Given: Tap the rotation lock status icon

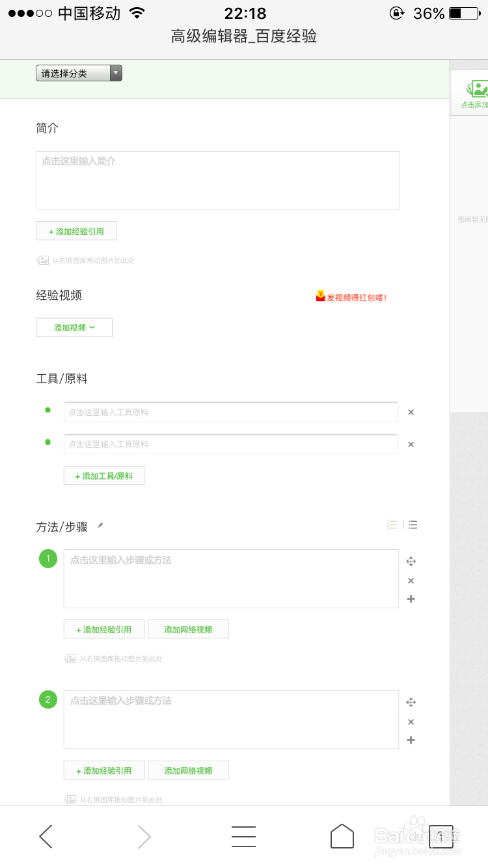Looking at the screenshot, I should point(396,13).
